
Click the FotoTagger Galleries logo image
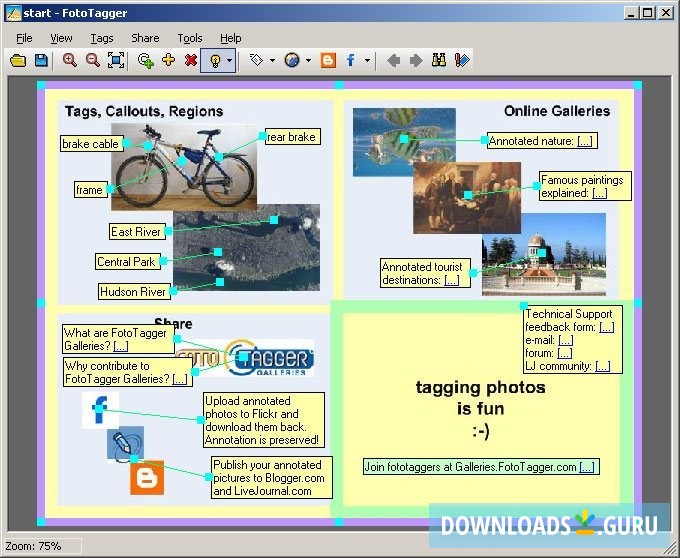point(245,358)
